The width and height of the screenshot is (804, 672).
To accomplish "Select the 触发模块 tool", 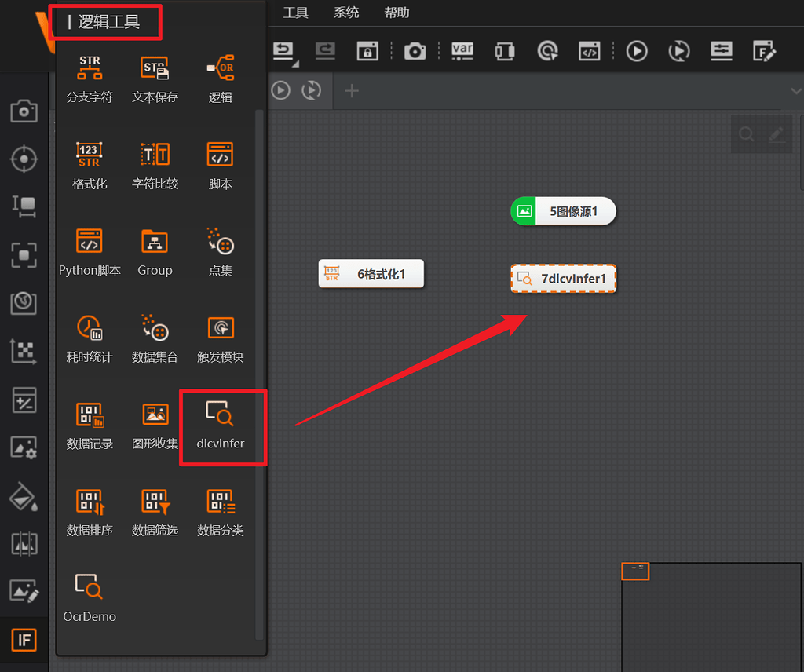I will (x=221, y=338).
